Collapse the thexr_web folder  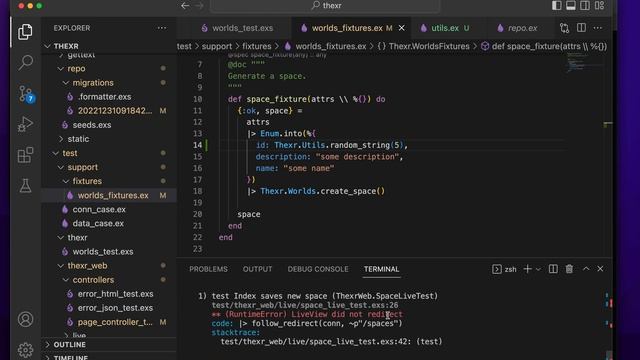(x=87, y=266)
